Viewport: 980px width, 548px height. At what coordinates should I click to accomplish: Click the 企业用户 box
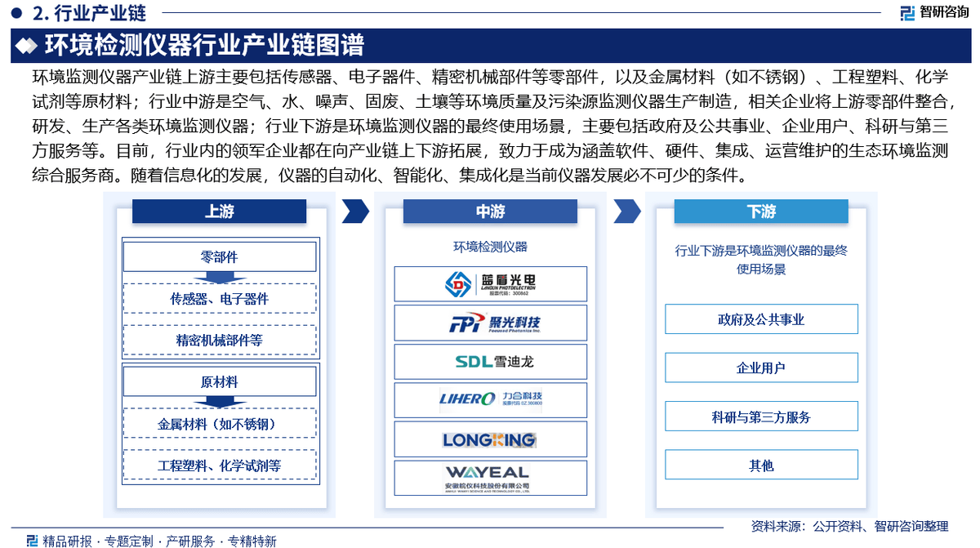tap(761, 368)
